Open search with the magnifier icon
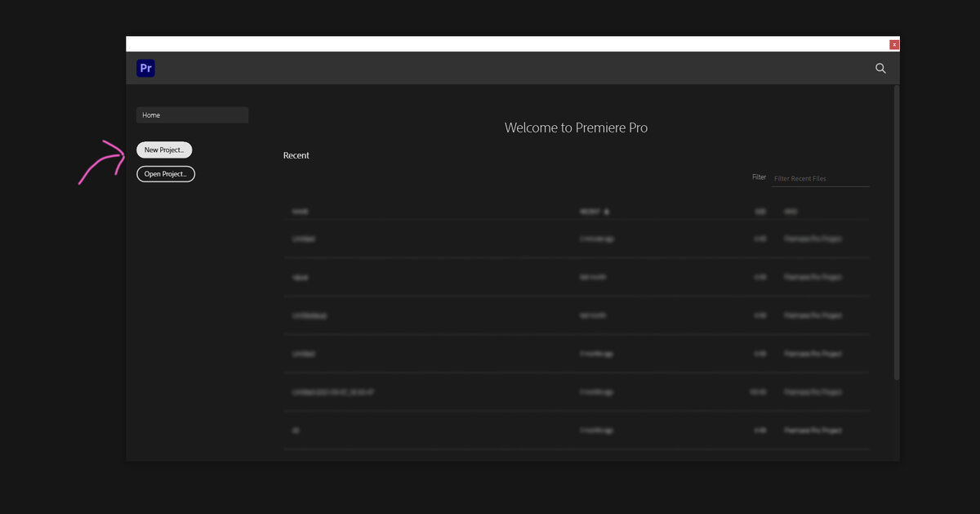The image size is (980, 514). pyautogui.click(x=880, y=69)
